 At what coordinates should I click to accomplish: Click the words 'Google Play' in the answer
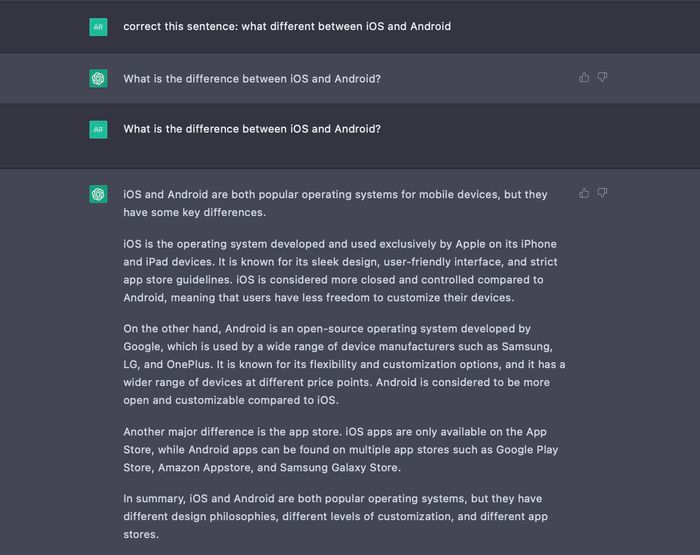pos(527,450)
